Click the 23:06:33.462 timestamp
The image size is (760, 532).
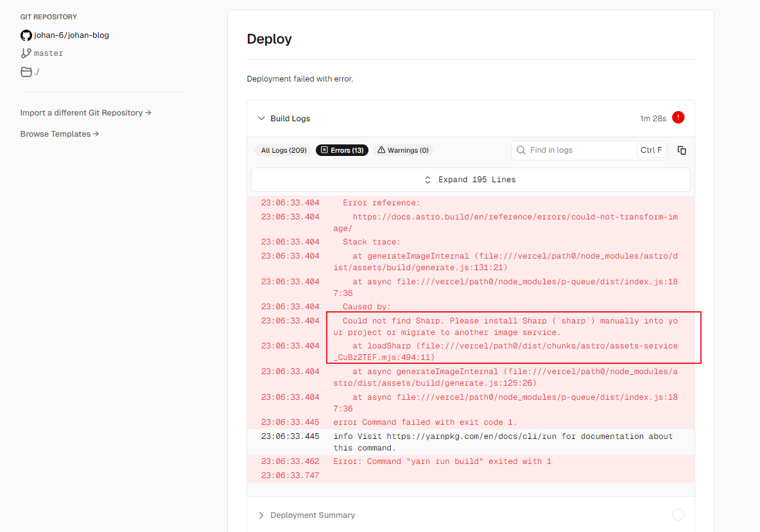pos(290,462)
